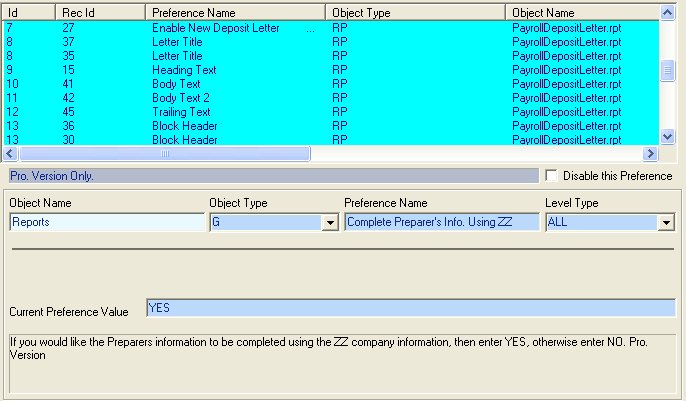Click the Object Name column header in the grid
The image size is (686, 401).
[x=582, y=13]
